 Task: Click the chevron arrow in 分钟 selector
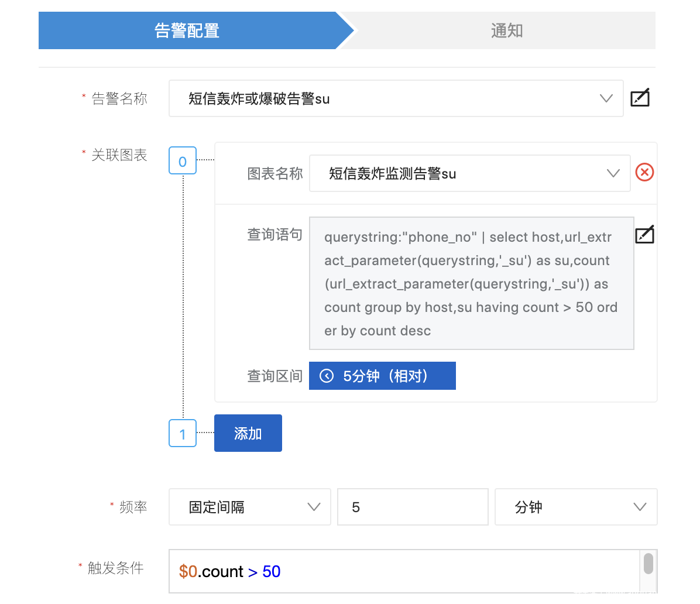[x=640, y=507]
